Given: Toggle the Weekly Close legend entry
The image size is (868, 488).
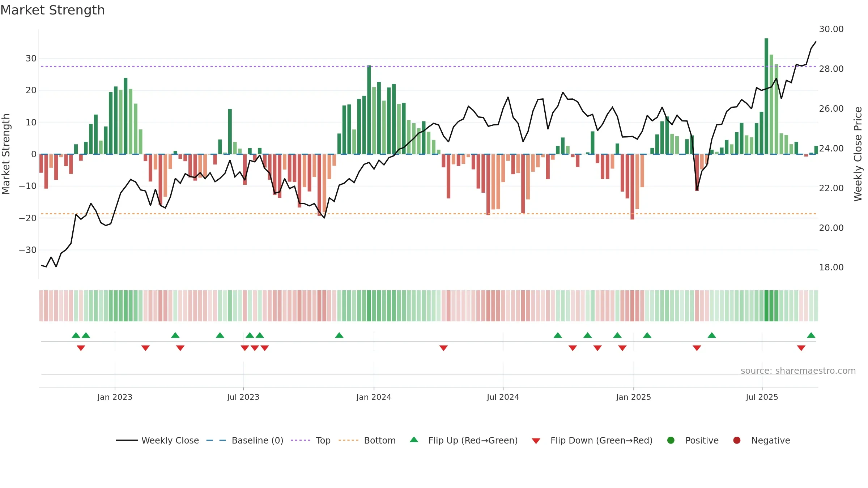Looking at the screenshot, I should click(x=158, y=440).
